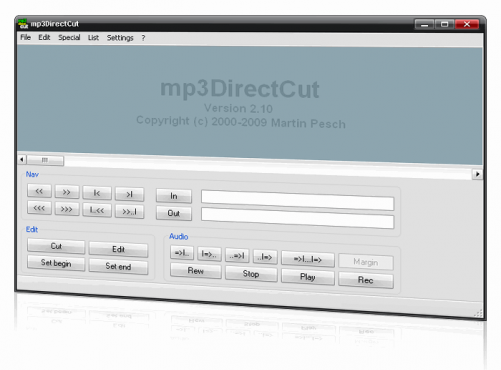Click the Set begin button
501x370 pixels.
tap(56, 263)
